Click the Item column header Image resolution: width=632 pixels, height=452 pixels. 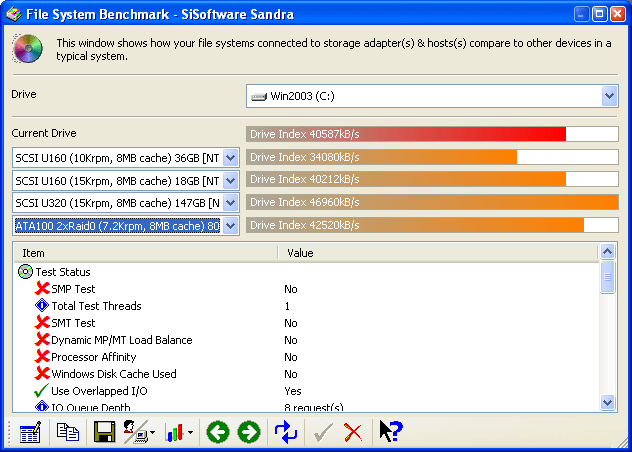click(x=145, y=253)
